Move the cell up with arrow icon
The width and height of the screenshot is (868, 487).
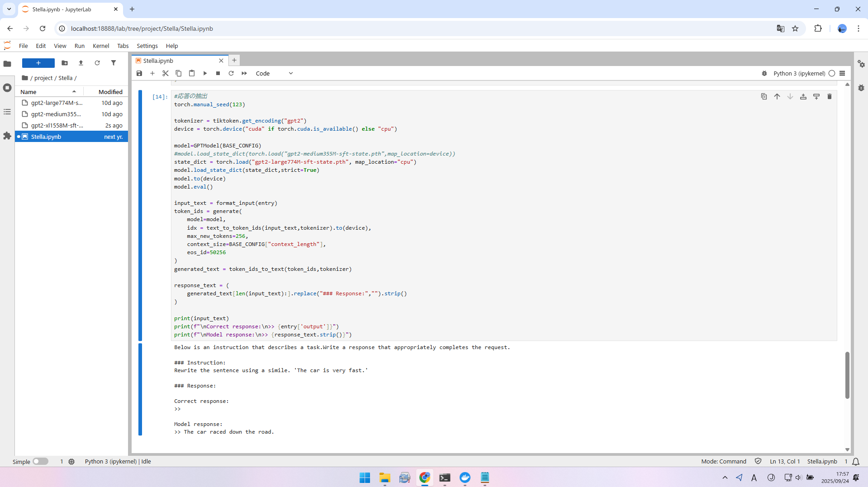[777, 96]
